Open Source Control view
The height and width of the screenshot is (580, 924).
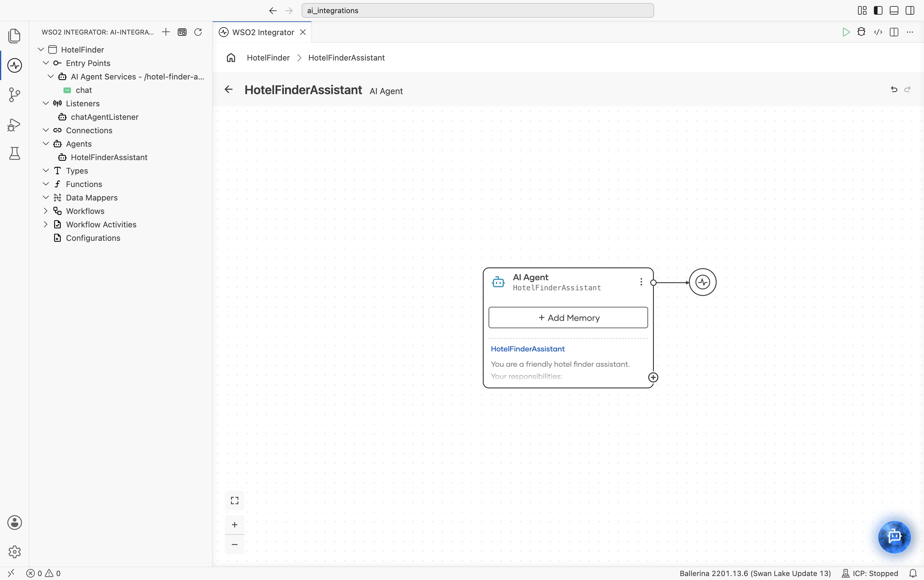[x=14, y=95]
